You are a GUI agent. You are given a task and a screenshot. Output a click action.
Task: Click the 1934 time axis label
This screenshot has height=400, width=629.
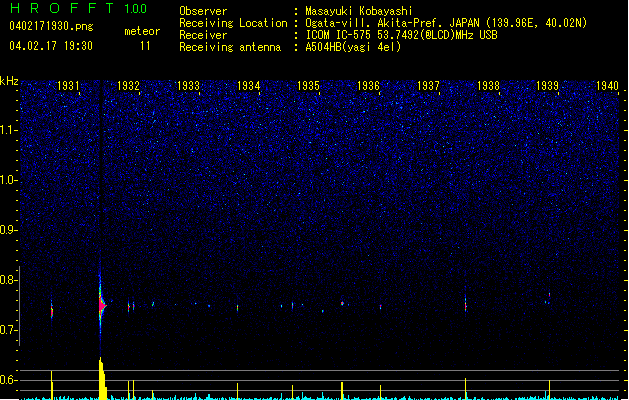click(248, 85)
